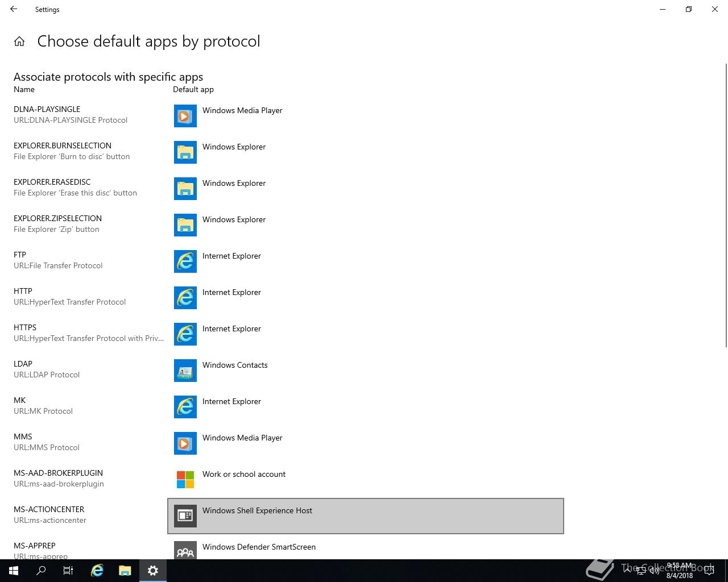Click Internet Explorer icon in MK row
The width and height of the screenshot is (728, 582).
click(x=185, y=407)
